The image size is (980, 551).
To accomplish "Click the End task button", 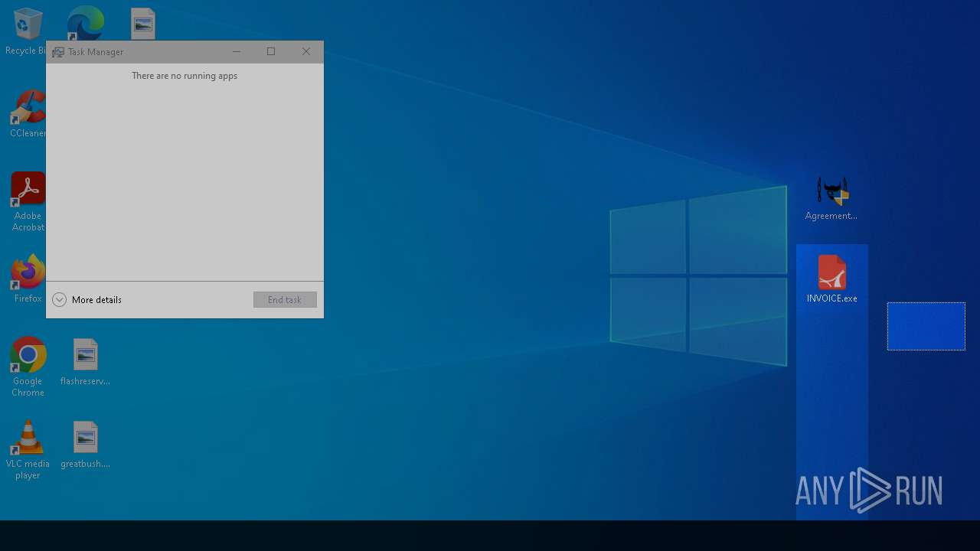I will [x=285, y=300].
